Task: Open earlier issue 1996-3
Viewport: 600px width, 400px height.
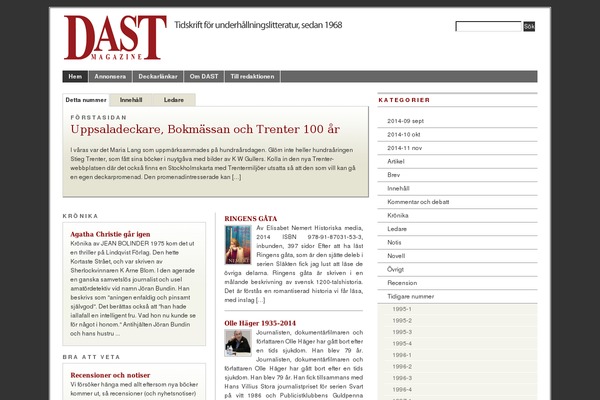Action: [402, 378]
